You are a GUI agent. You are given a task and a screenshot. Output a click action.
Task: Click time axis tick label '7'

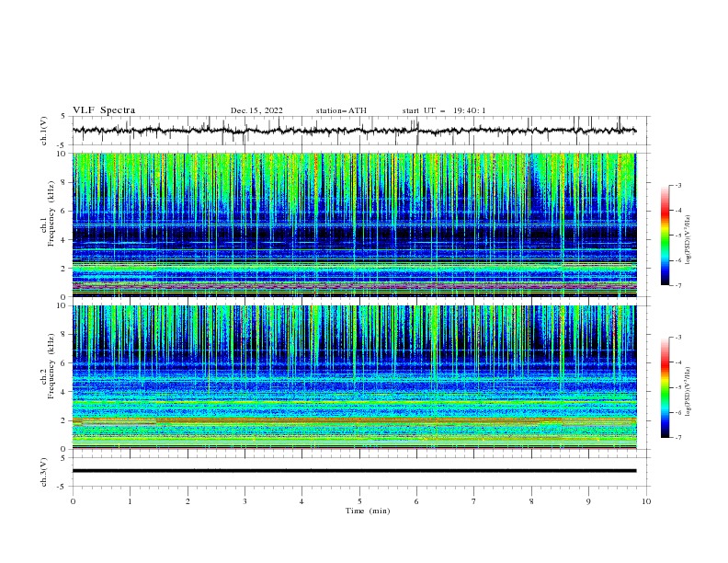[x=474, y=501]
